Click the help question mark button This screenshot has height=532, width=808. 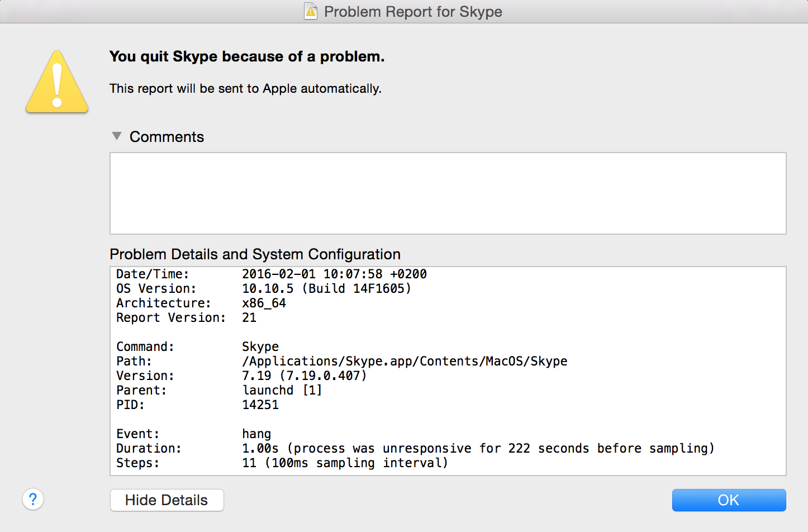pos(33,499)
